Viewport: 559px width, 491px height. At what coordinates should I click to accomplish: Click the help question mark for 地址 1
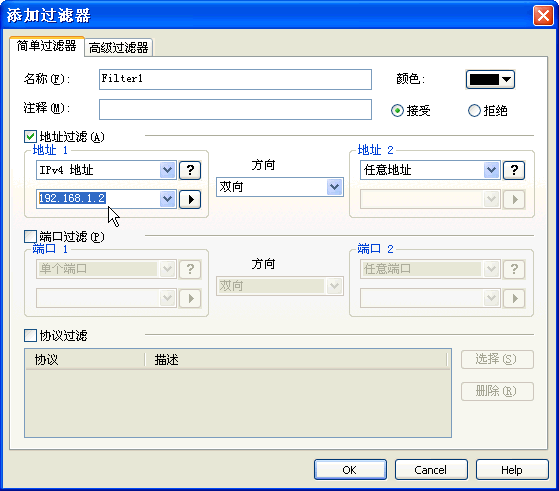click(190, 170)
